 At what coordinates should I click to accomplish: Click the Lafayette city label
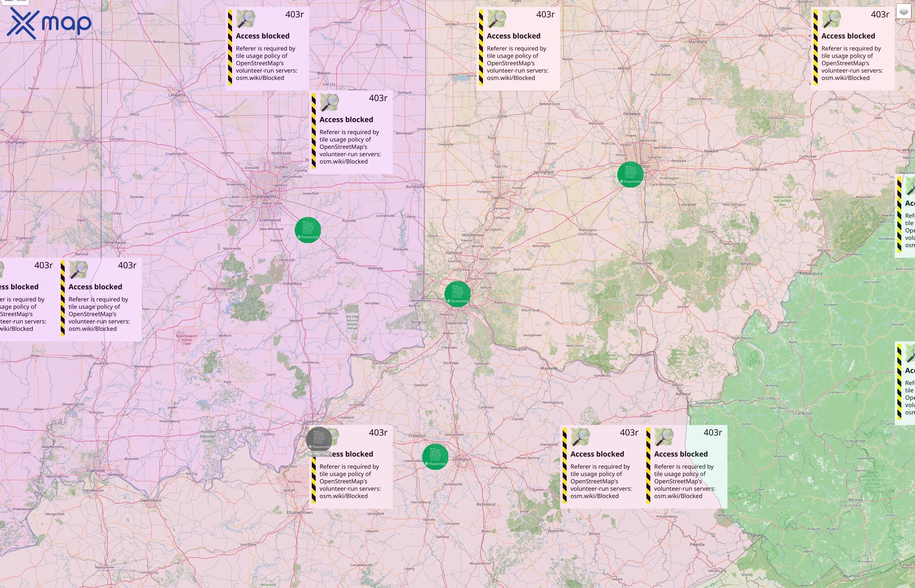[177, 95]
